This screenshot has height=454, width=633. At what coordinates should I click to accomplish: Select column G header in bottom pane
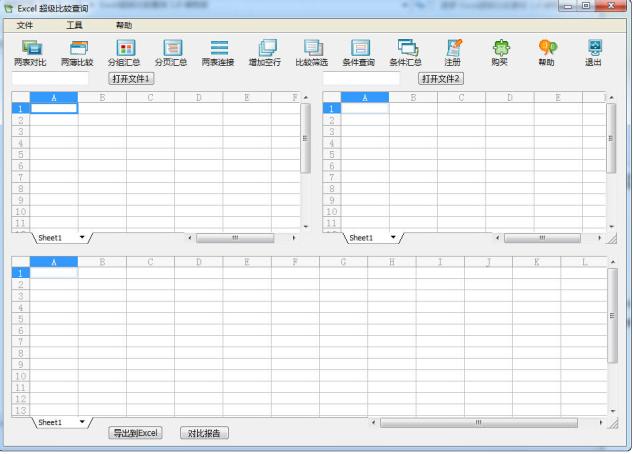pyautogui.click(x=343, y=262)
